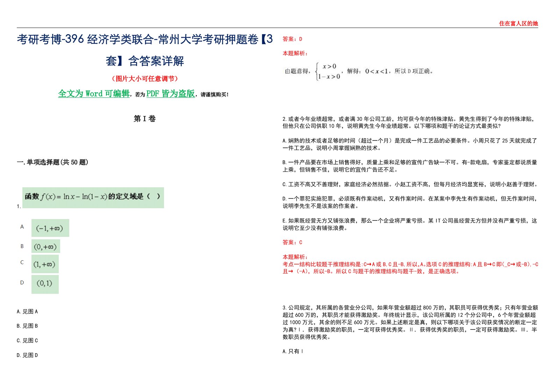Click the answer text A.见图A
Screen dimensions: 555x392
tap(27, 312)
